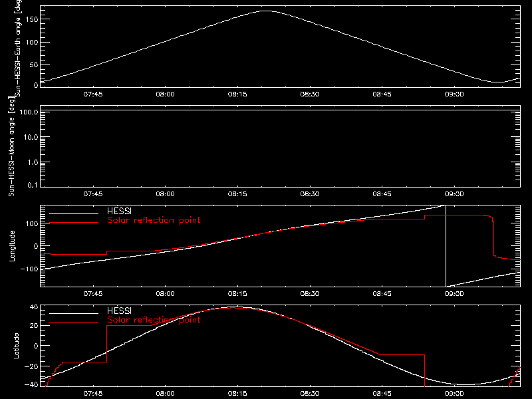Select the 1.0 tick on the Moon angle plot

33,162
